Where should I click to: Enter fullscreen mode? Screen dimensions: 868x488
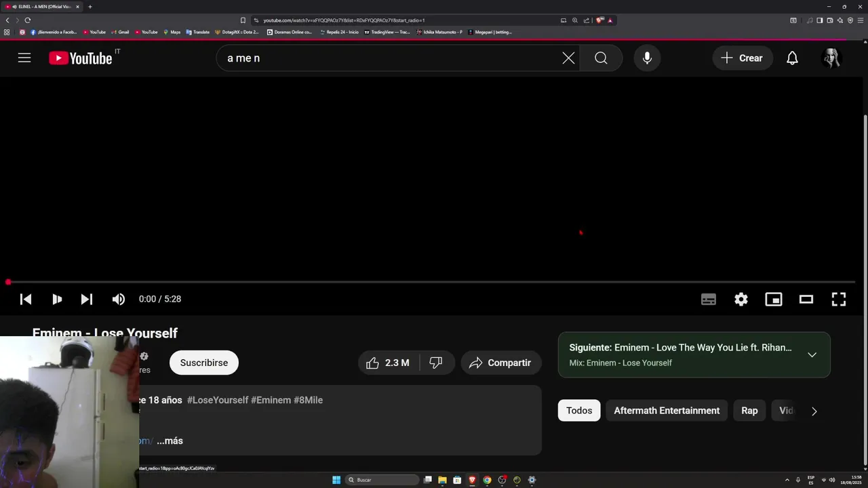click(x=839, y=299)
